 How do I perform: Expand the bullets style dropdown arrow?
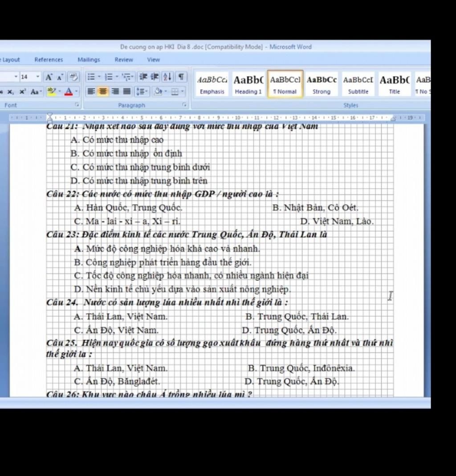point(99,77)
